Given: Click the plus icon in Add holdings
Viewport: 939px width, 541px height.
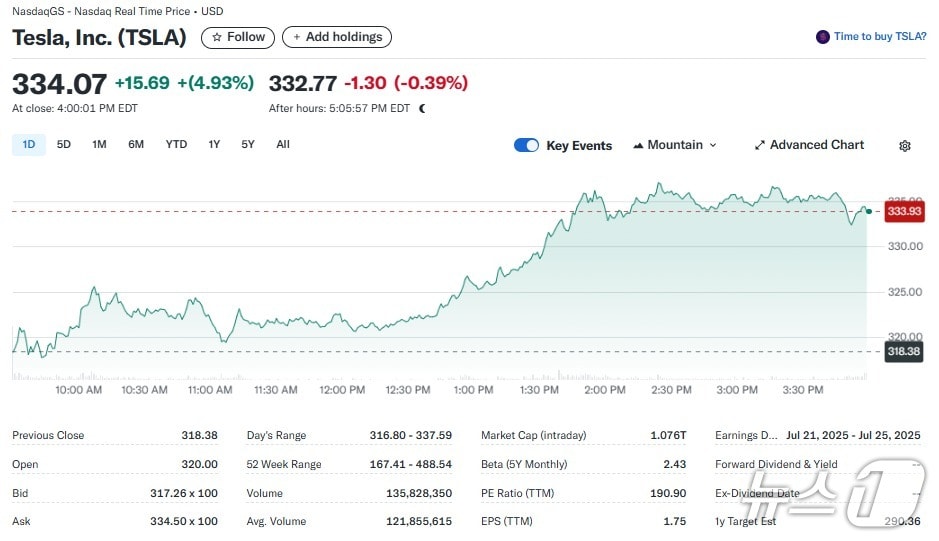Looking at the screenshot, I should pyautogui.click(x=297, y=37).
